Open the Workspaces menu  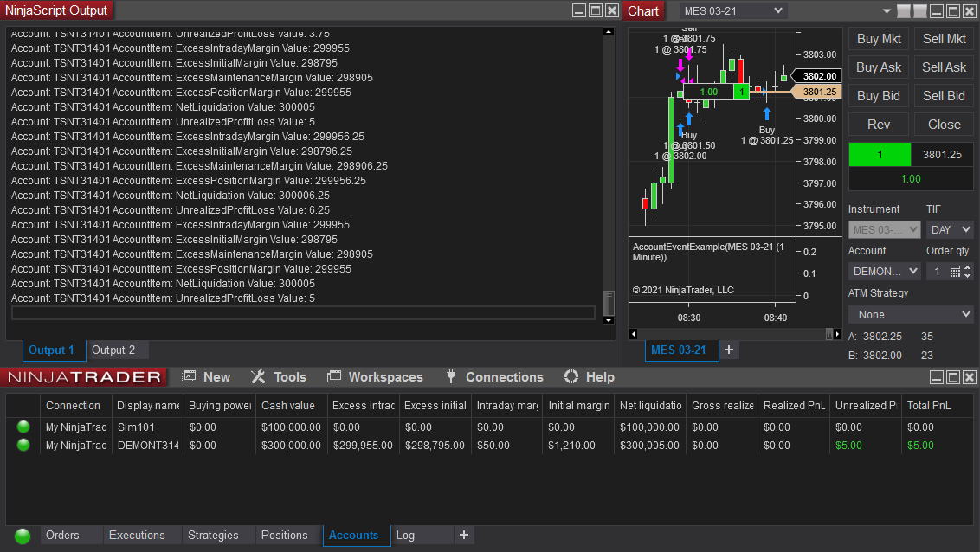[375, 377]
